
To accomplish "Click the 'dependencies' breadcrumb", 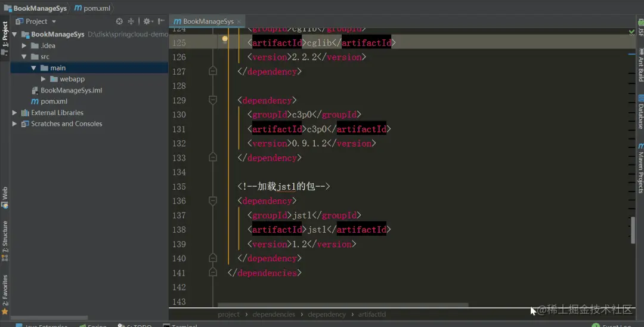I will pyautogui.click(x=274, y=314).
